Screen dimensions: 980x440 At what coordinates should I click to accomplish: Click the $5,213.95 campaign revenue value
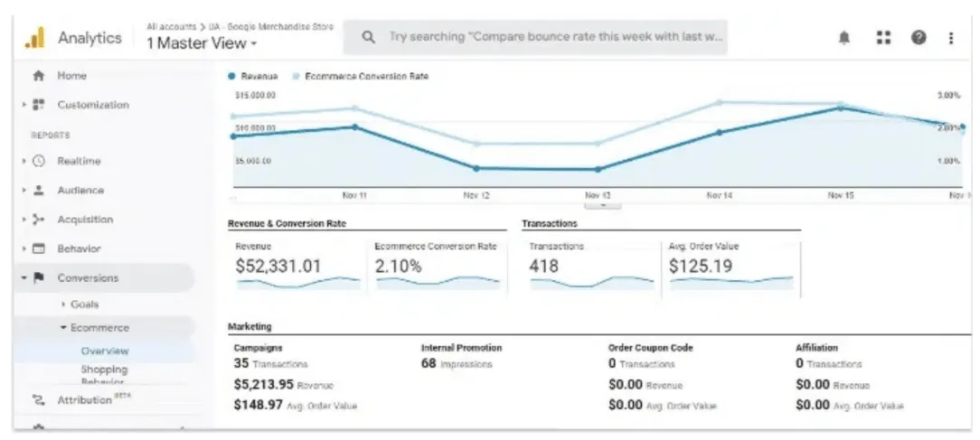263,385
